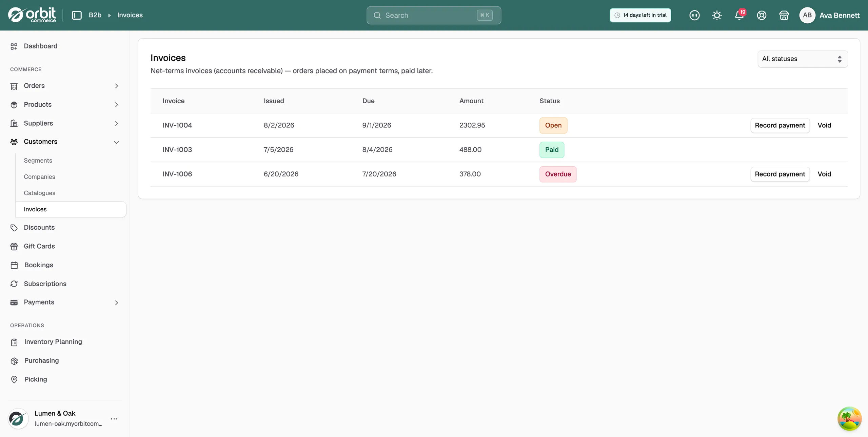This screenshot has width=868, height=437.
Task: Click the Bookings calendar icon
Action: [x=14, y=265]
